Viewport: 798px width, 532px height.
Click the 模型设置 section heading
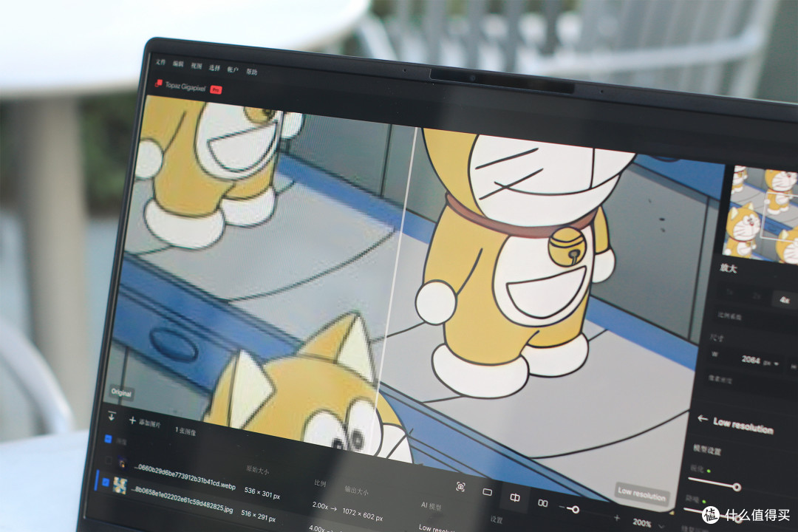pos(707,449)
